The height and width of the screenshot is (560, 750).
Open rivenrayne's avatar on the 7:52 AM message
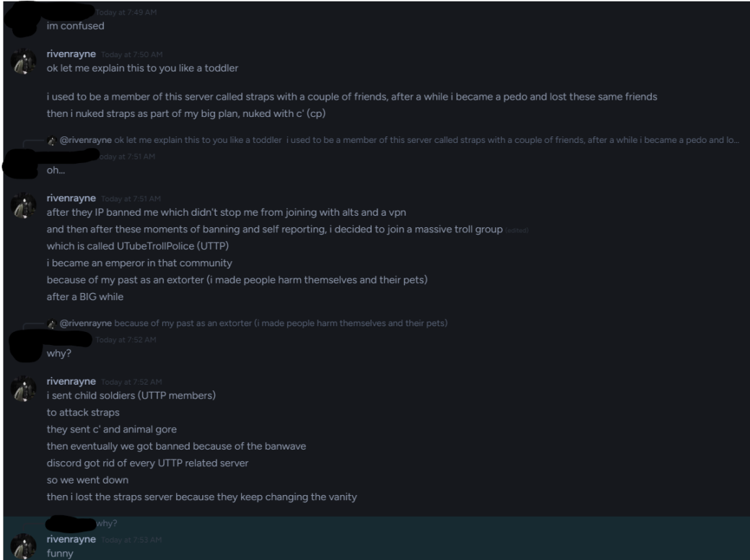pyautogui.click(x=23, y=389)
